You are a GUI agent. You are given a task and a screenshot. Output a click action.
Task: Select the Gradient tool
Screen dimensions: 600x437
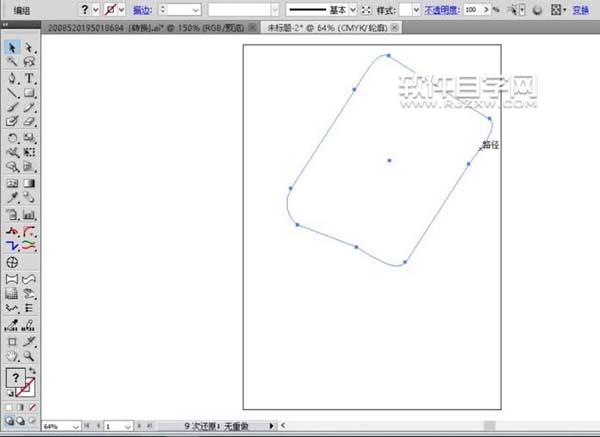[x=29, y=183]
